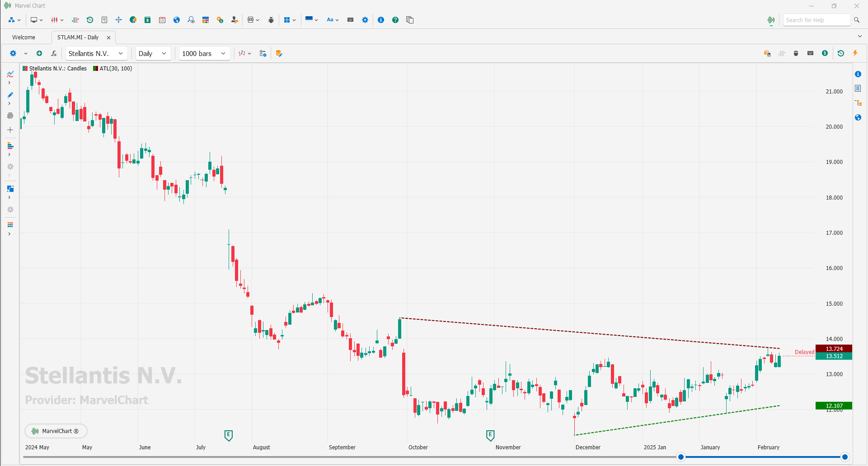The width and height of the screenshot is (868, 466).
Task: Toggle the keyboard trading icon in chart toolbar
Action: tap(811, 53)
